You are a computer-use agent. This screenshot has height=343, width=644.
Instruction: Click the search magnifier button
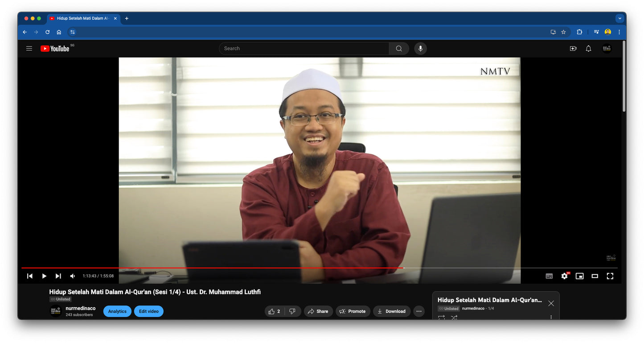(399, 49)
